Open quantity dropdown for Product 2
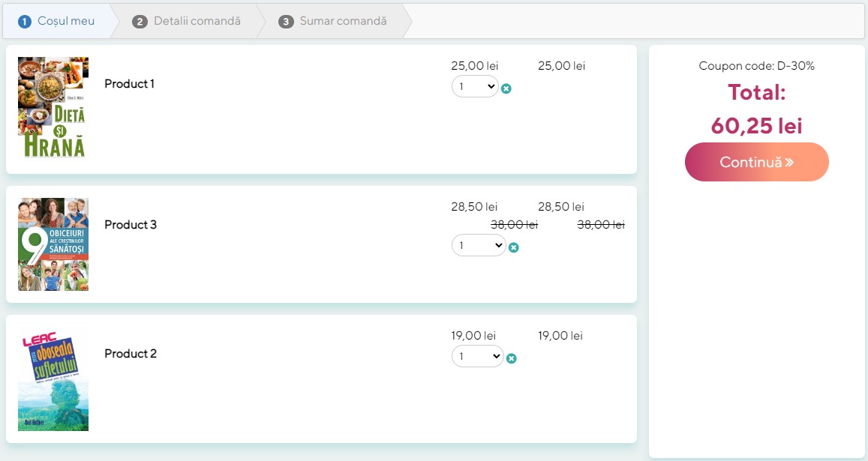This screenshot has width=868, height=461. 478,356
